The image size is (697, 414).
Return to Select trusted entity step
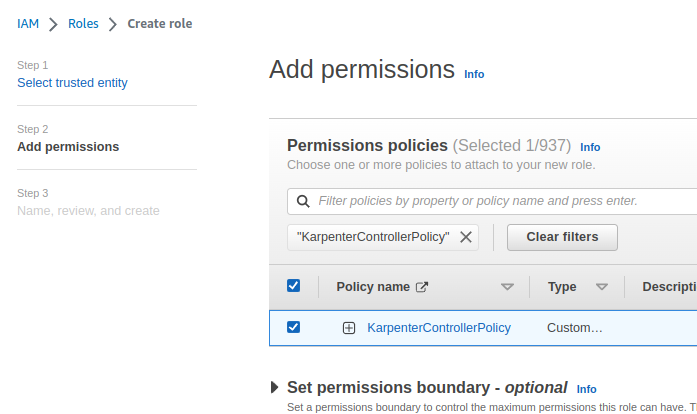pyautogui.click(x=72, y=83)
